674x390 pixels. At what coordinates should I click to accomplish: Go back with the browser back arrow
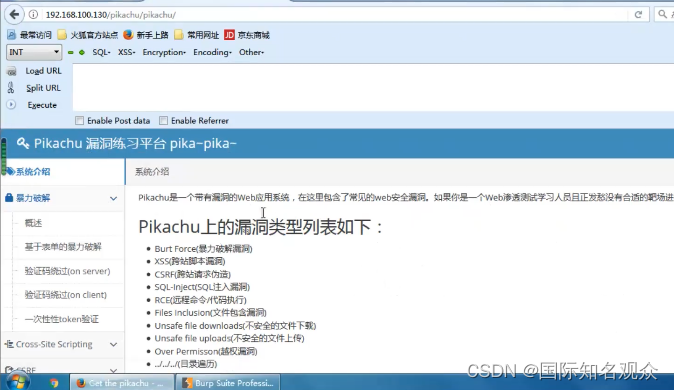[x=14, y=14]
